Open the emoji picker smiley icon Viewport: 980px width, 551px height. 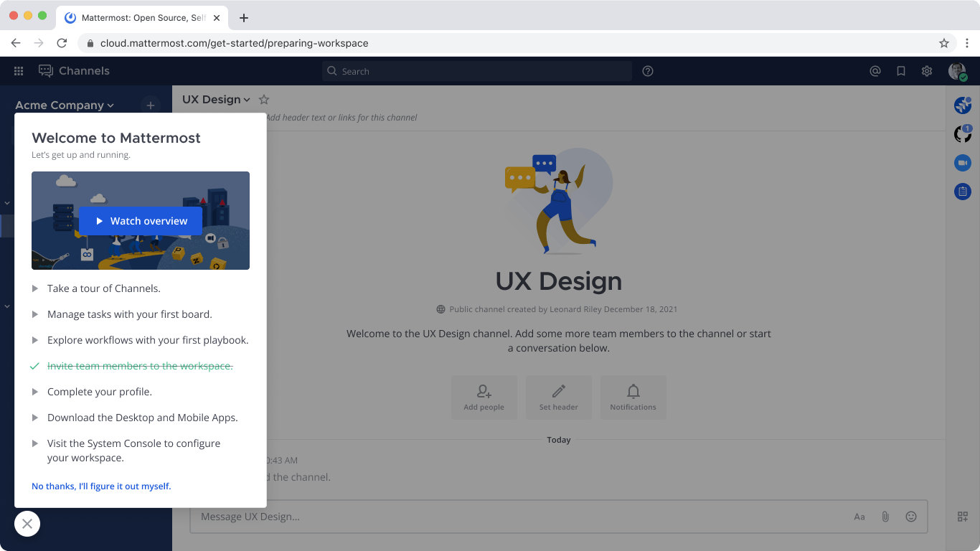(x=911, y=517)
